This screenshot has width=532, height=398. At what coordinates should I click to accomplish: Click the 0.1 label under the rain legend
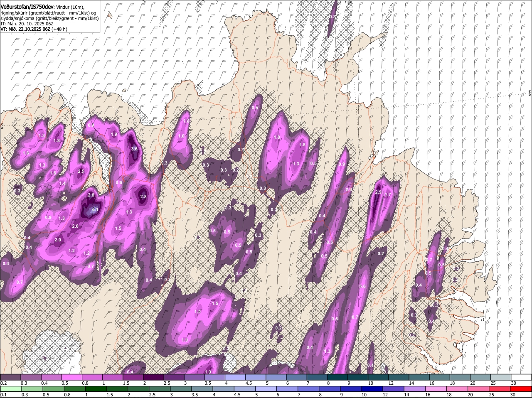tap(3, 395)
